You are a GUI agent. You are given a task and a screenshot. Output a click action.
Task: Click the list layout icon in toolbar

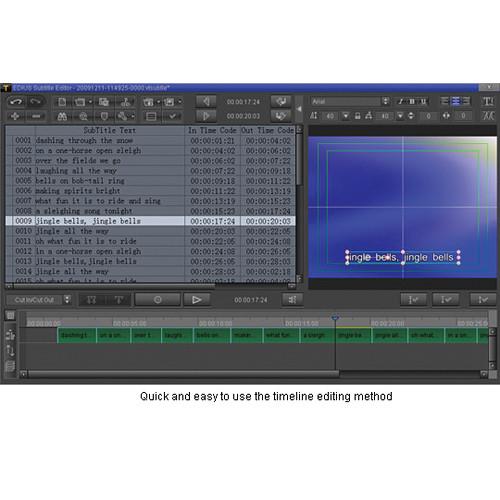151,116
